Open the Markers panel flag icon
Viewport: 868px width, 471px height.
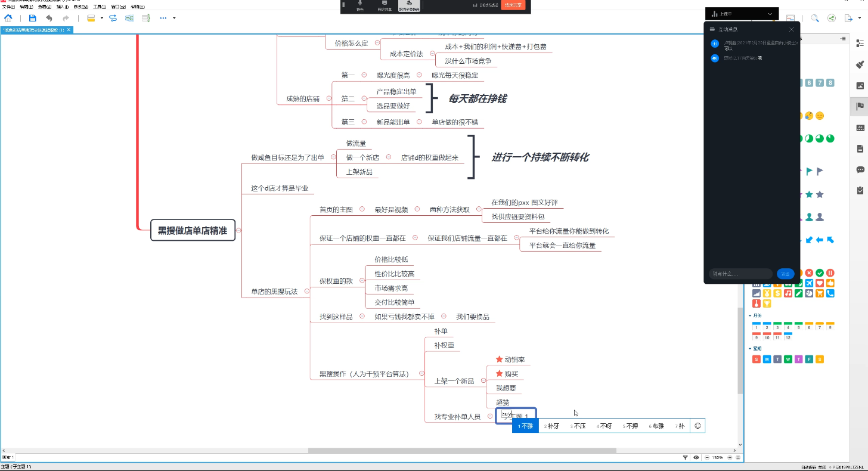860,107
